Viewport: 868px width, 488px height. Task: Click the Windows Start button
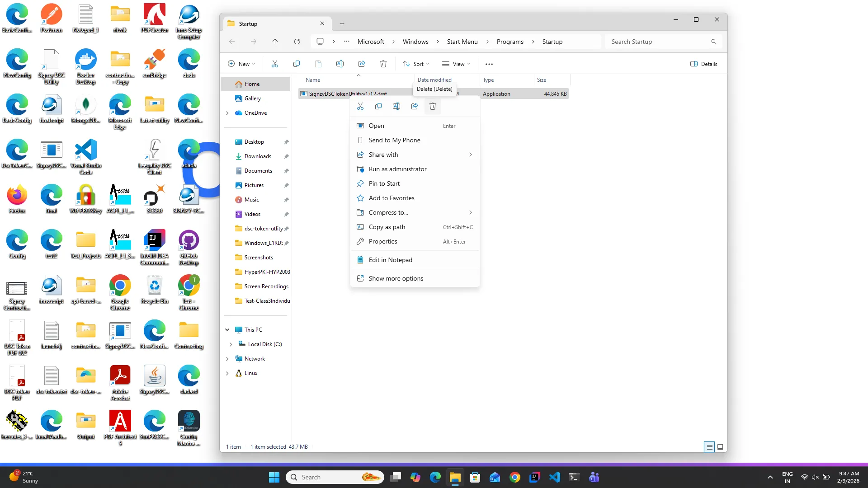pyautogui.click(x=274, y=477)
